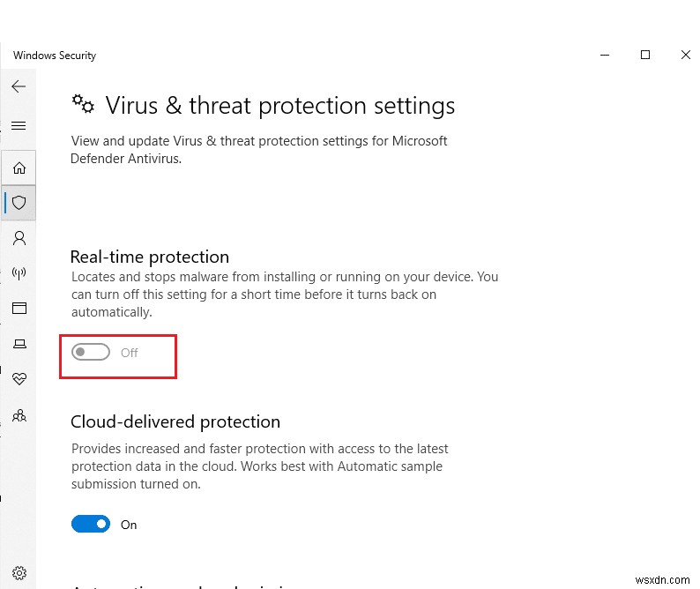Open Firewall & network protection icon
This screenshot has width=700, height=589.
(19, 273)
